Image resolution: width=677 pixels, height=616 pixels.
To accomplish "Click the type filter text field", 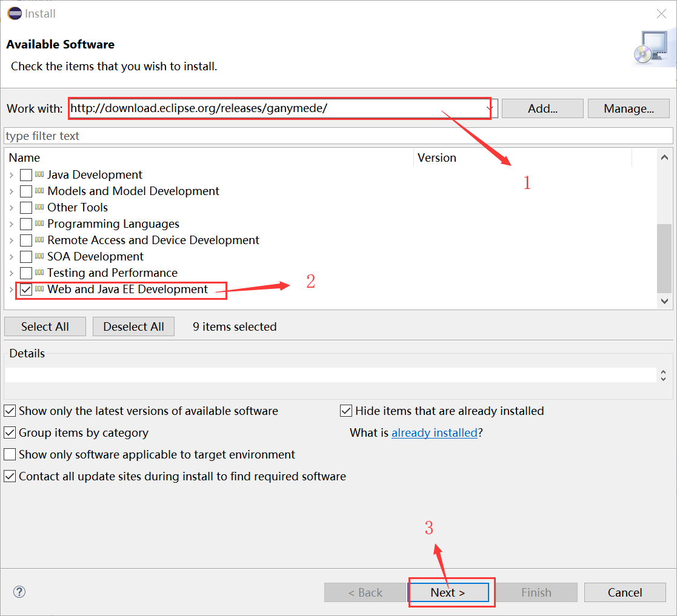I will (x=338, y=136).
